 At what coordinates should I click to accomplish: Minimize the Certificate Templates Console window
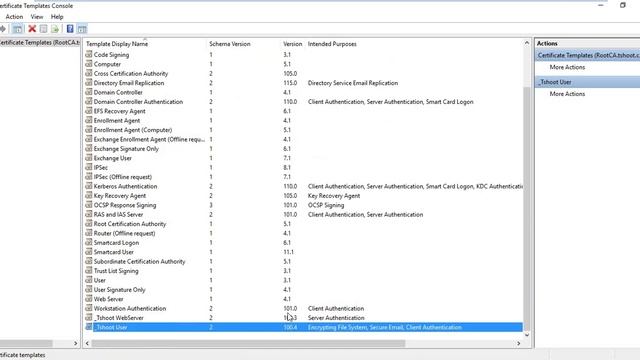coord(600,5)
